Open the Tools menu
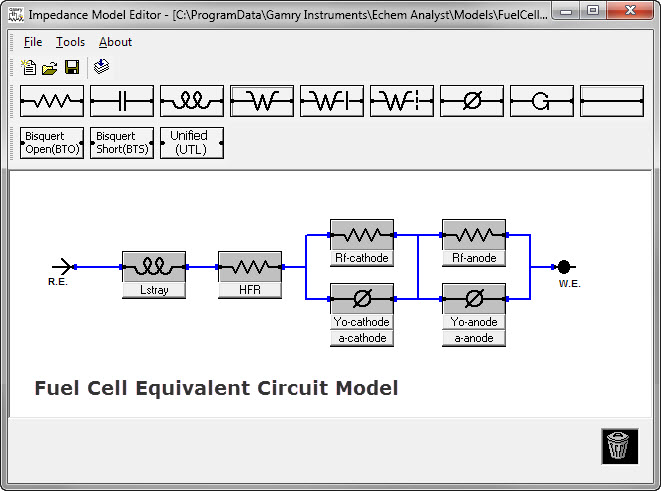 pyautogui.click(x=70, y=42)
